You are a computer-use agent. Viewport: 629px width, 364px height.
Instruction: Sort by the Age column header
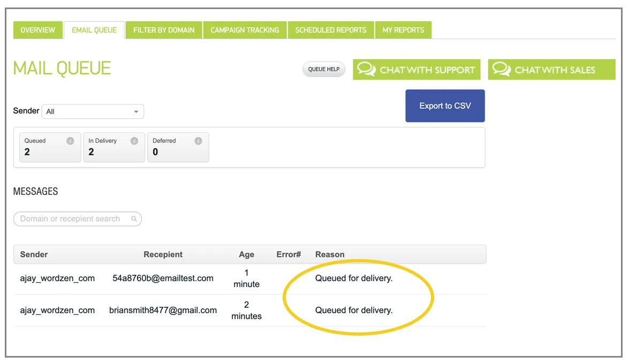click(246, 254)
